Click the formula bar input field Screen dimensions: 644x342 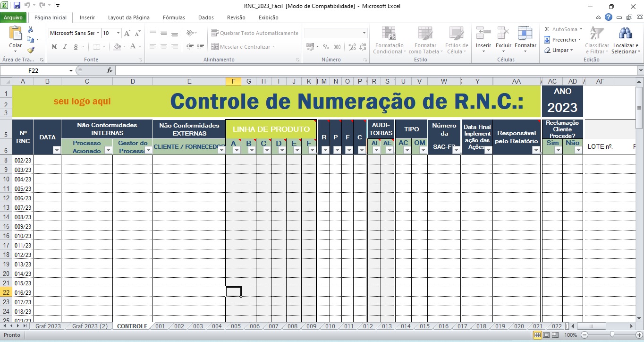point(373,70)
